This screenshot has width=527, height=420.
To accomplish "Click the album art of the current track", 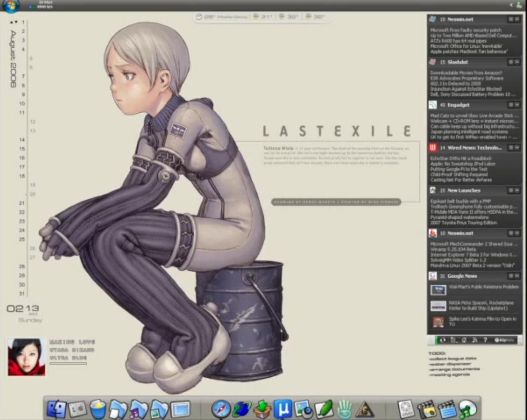I will [27, 357].
